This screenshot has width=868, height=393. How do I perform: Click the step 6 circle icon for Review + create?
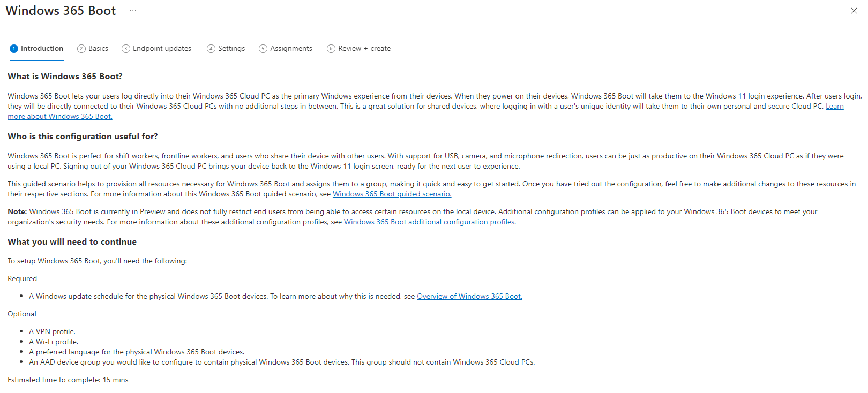pos(331,49)
